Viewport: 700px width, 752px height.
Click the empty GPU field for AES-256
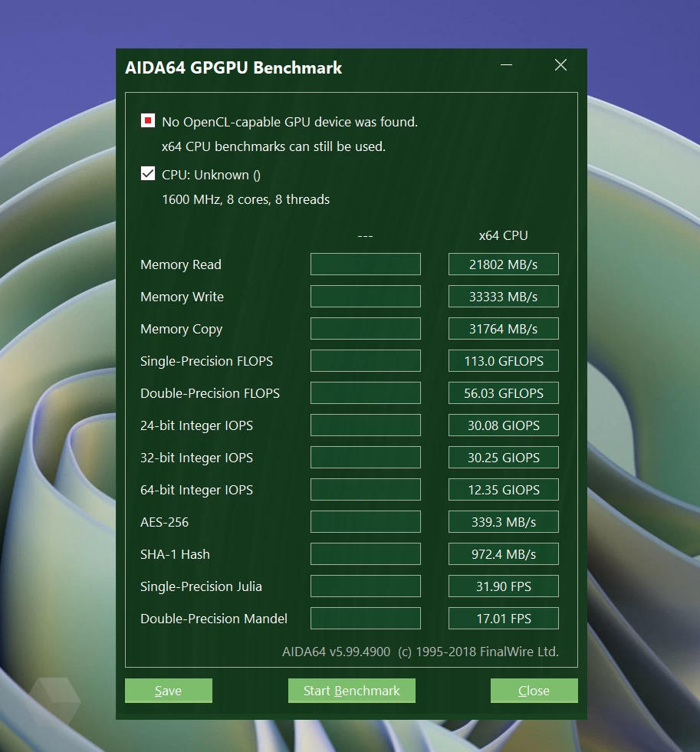coord(365,522)
